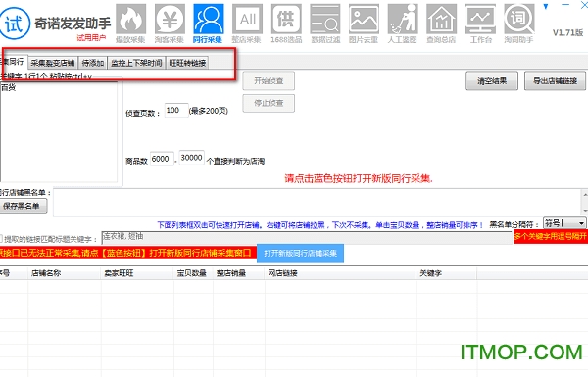Open the 整店采集 All icon
588x377 pixels.
[247, 24]
